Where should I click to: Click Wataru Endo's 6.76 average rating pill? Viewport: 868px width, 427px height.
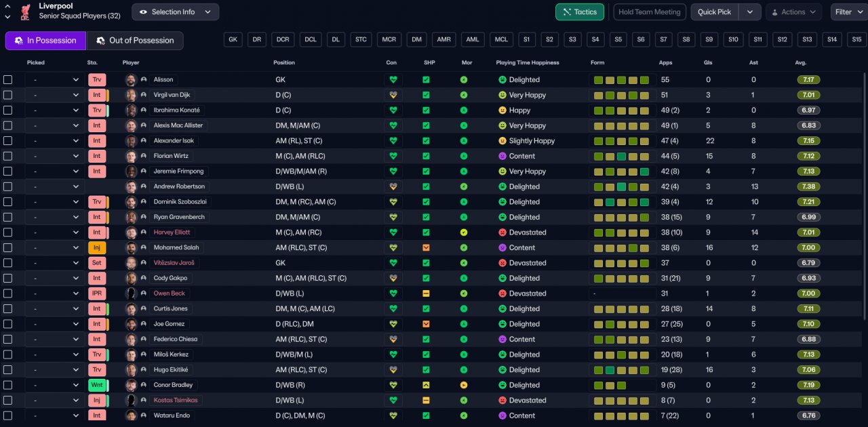[808, 415]
